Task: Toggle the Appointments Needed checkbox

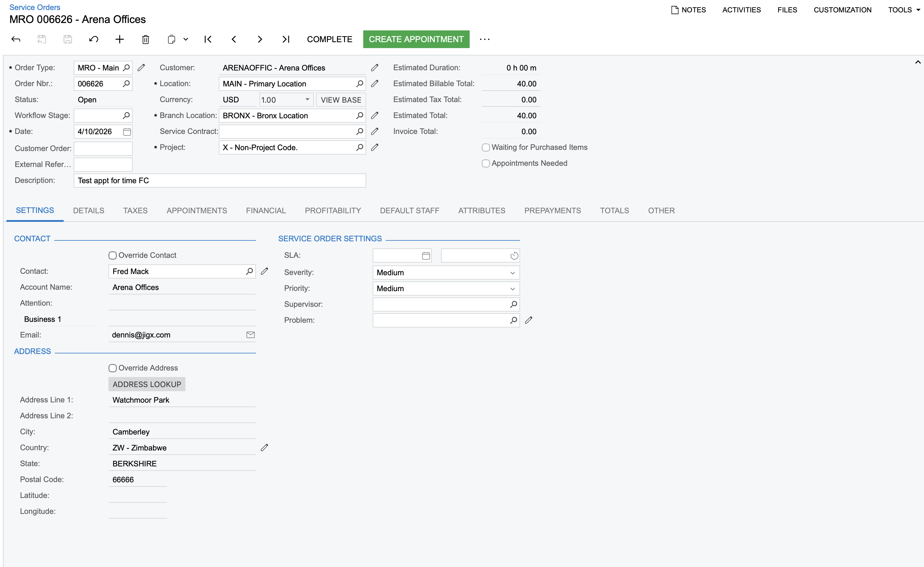Action: (x=485, y=163)
